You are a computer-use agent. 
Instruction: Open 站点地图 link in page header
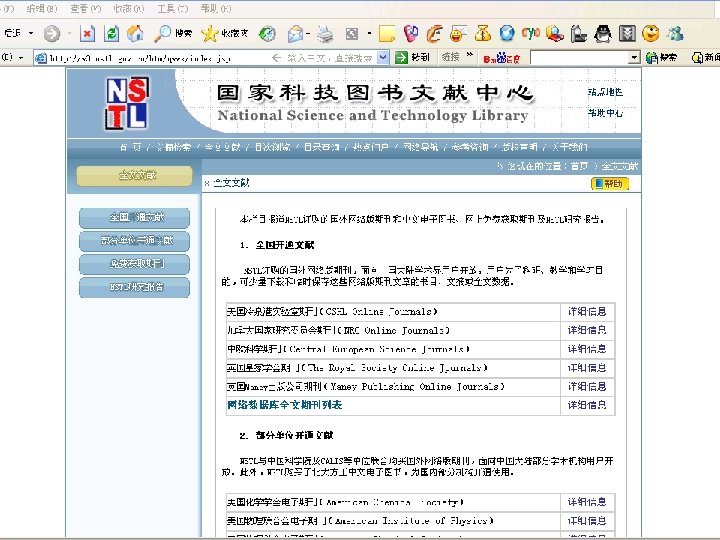pos(605,92)
